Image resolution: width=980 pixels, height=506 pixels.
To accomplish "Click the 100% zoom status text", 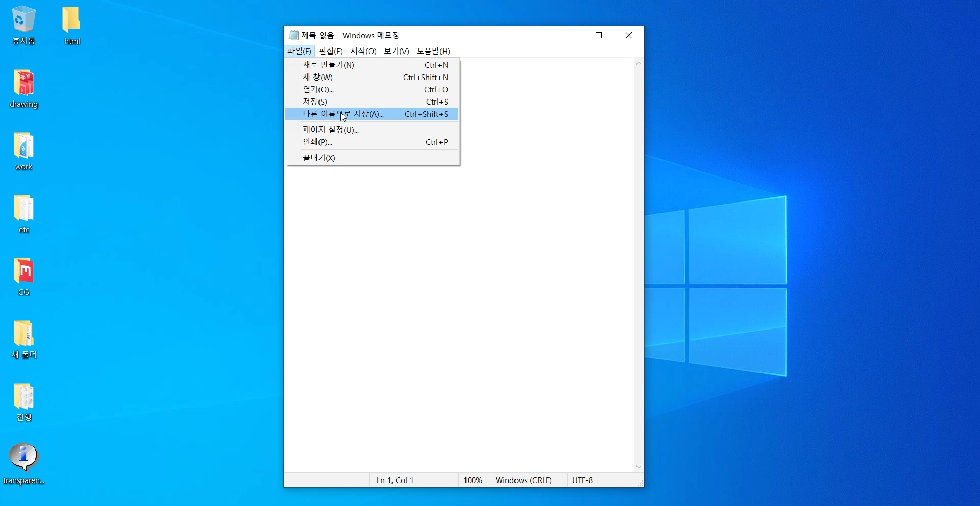I will pyautogui.click(x=473, y=480).
